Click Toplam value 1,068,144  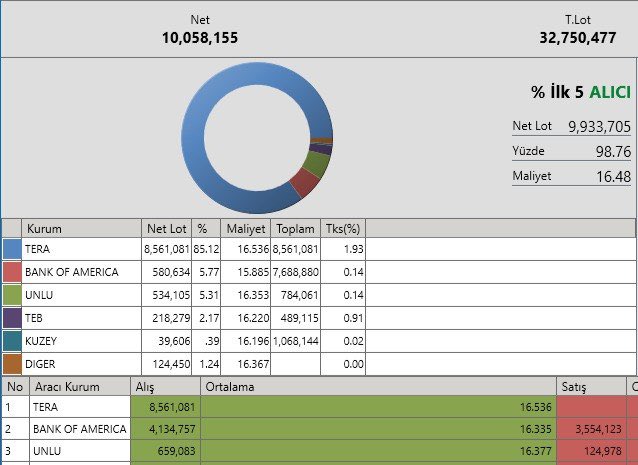[295, 341]
